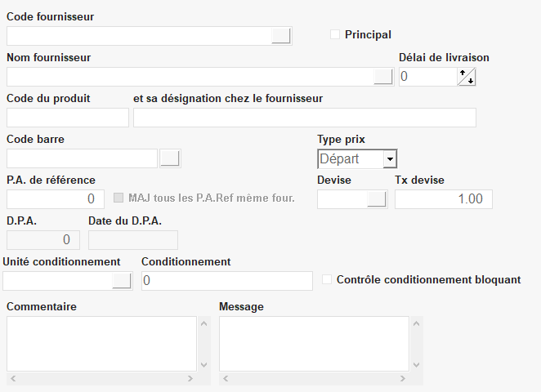Screen dimensions: 541x392
Task: Toggle MAJ tous les P.A.Ref même four. checkbox
Action: pos(118,198)
